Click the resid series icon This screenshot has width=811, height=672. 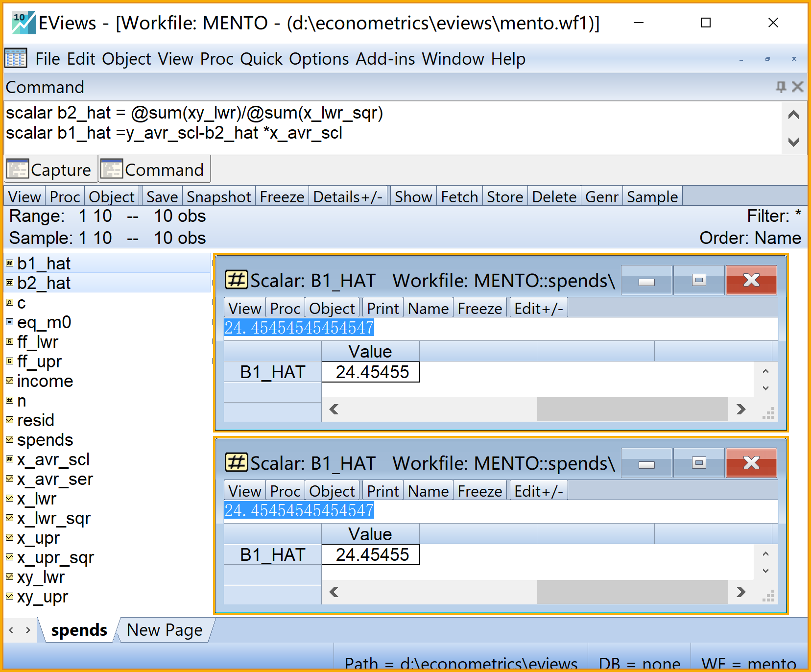point(9,420)
